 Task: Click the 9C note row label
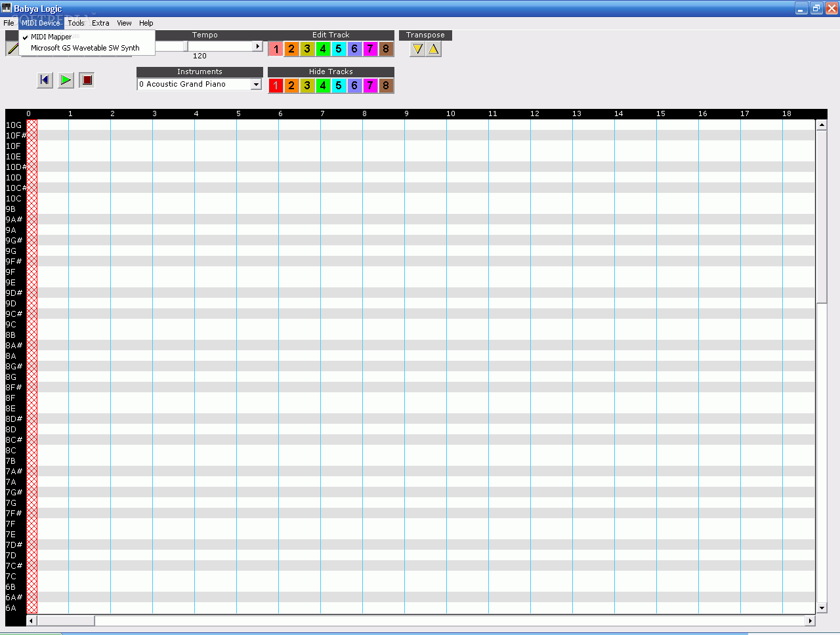pyautogui.click(x=11, y=324)
